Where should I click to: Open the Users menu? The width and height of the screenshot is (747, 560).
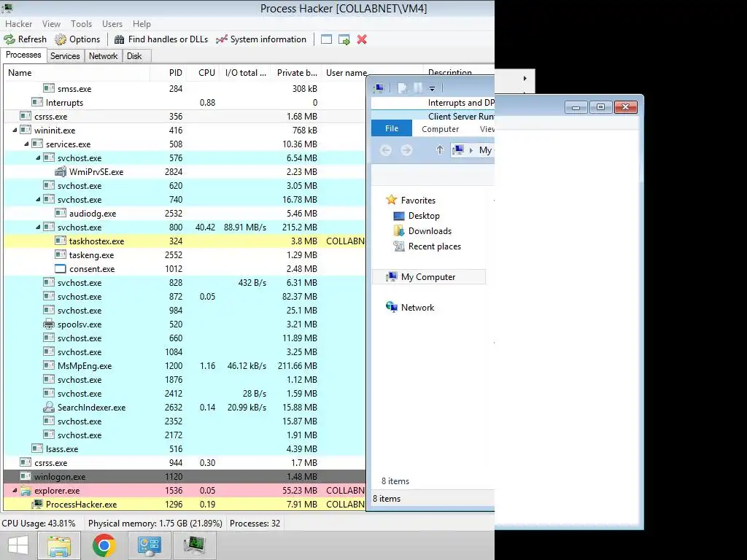coord(112,24)
